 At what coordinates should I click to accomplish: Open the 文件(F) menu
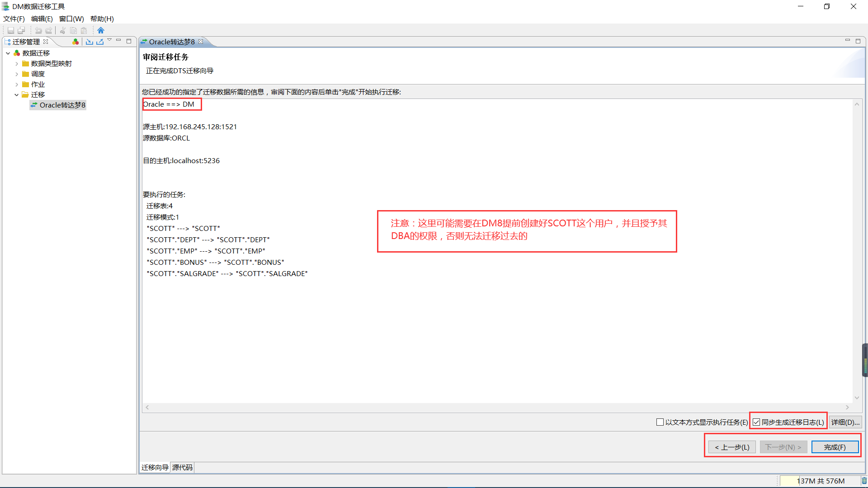click(x=14, y=19)
